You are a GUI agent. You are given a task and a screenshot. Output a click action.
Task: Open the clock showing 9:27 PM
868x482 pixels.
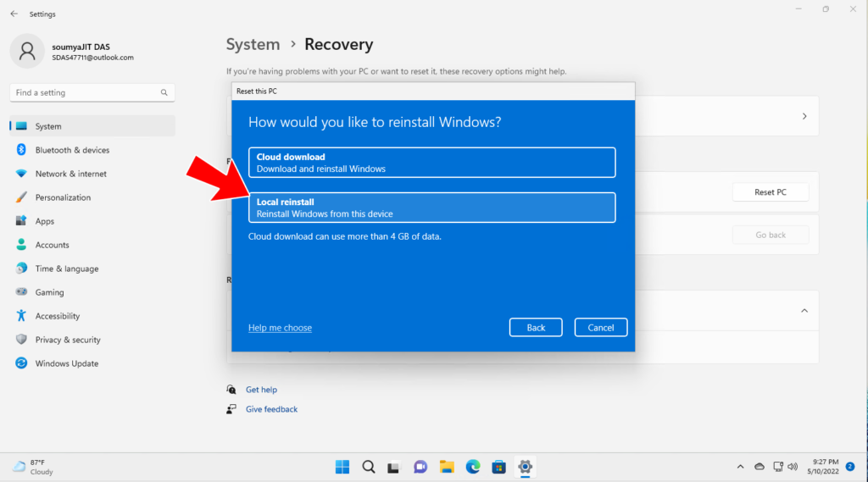(822, 467)
